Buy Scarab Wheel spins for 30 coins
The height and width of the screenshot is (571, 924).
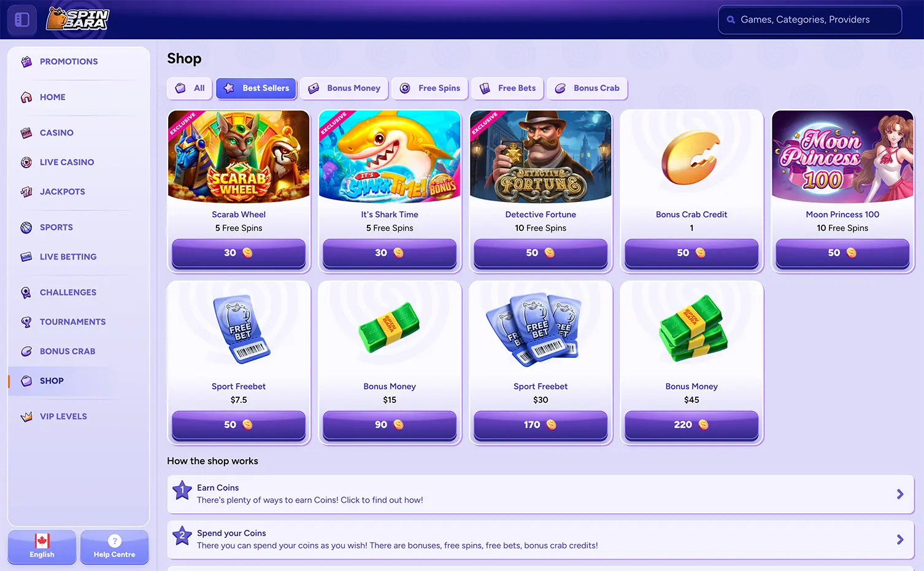(x=239, y=253)
